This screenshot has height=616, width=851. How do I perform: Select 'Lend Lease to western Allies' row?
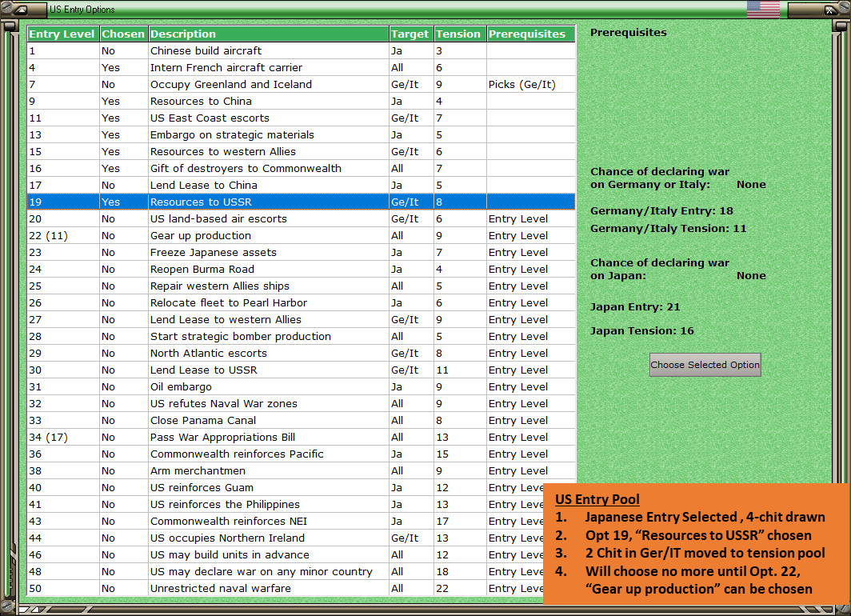pos(302,320)
